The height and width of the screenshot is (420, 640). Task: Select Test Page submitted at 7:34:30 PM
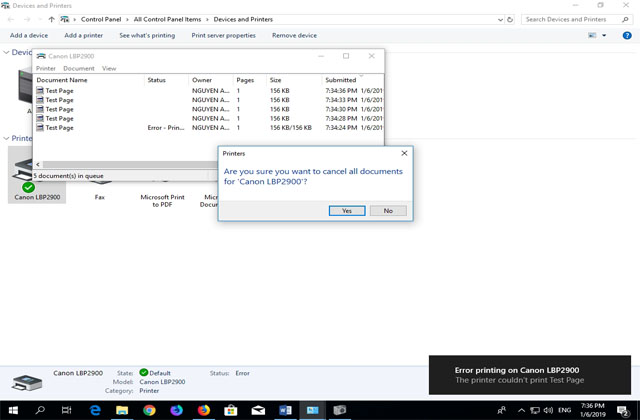[x=209, y=109]
